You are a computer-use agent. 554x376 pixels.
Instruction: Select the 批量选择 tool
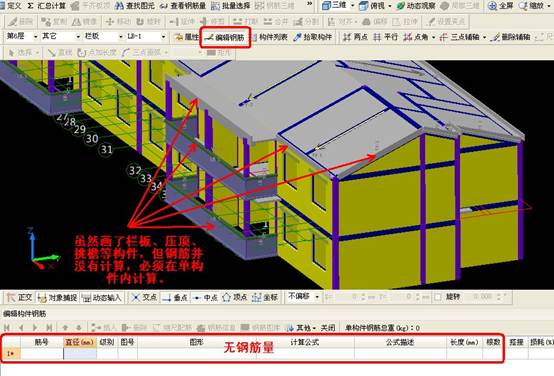click(x=231, y=6)
